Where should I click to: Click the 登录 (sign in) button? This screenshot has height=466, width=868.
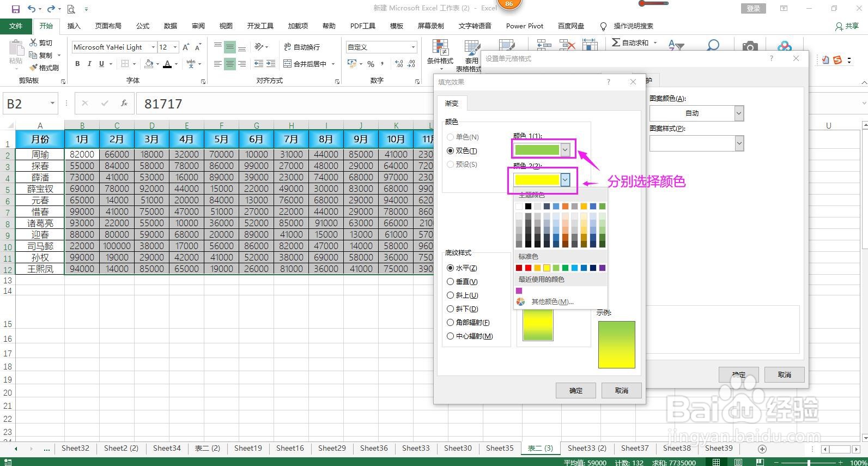(754, 8)
